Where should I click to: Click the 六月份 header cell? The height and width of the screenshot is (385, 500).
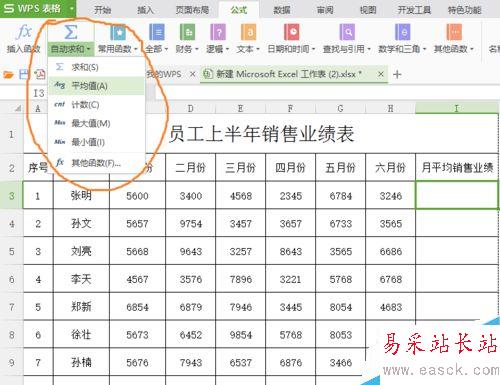(x=390, y=167)
